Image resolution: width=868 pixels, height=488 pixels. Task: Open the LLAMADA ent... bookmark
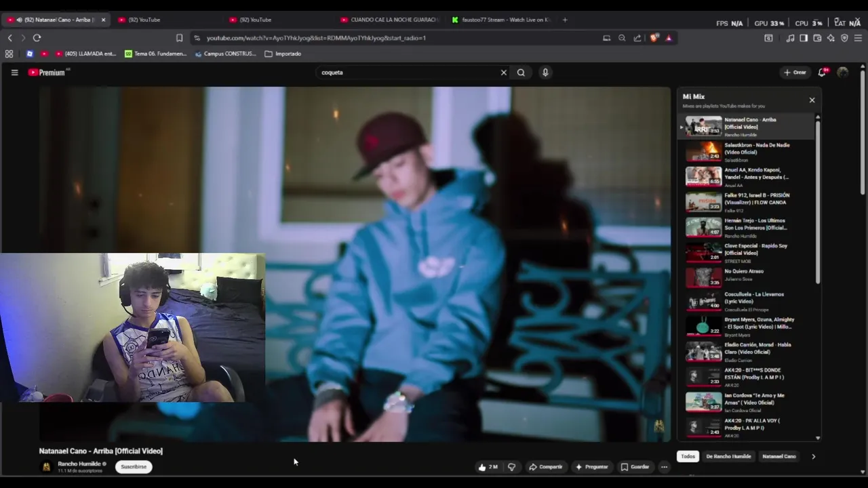[x=86, y=54]
